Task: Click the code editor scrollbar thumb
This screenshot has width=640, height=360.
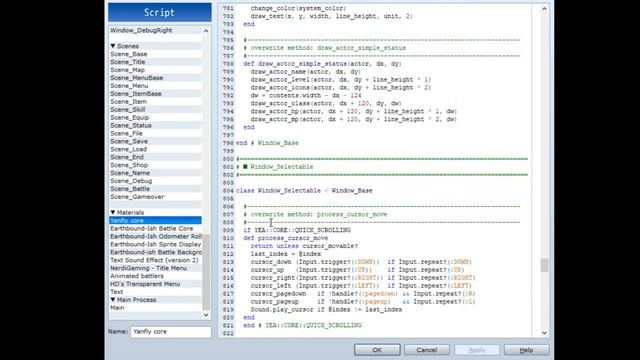Action: click(x=544, y=265)
